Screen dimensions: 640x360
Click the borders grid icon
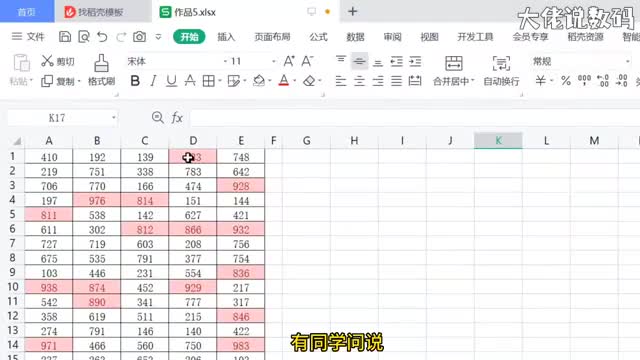click(209, 81)
